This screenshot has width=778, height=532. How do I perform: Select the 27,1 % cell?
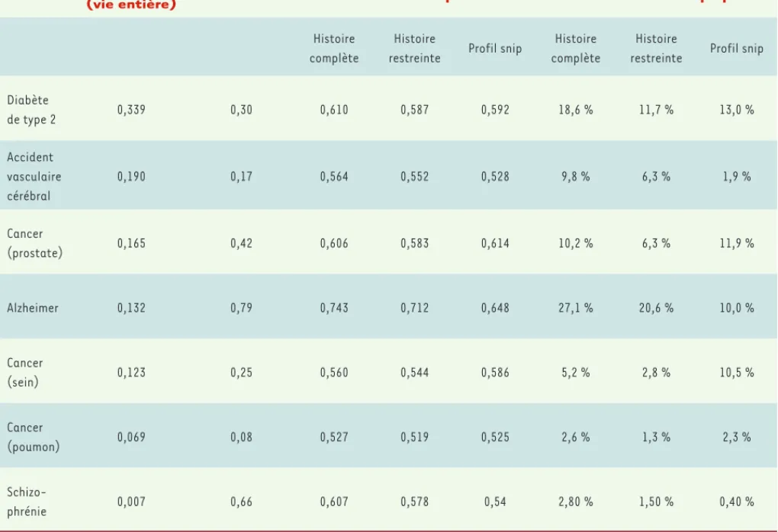click(576, 308)
